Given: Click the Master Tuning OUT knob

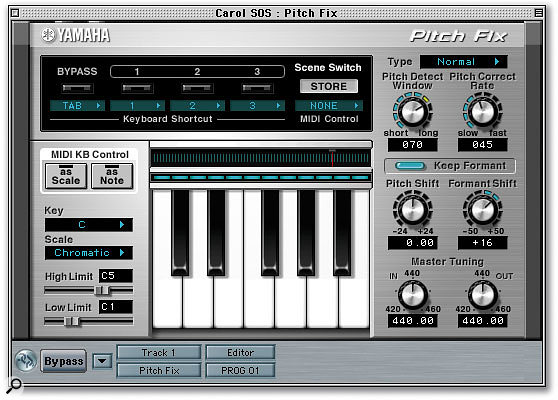Looking at the screenshot, I should point(482,295).
